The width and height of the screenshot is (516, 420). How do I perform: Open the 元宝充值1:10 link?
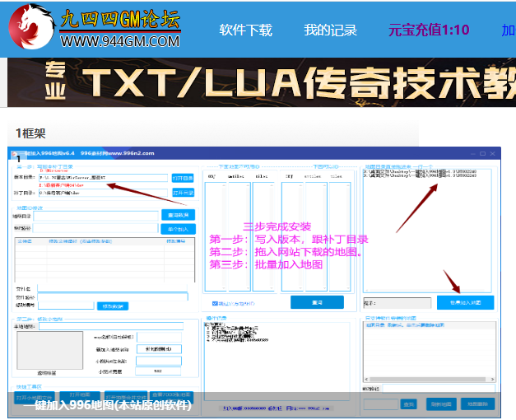[x=429, y=30]
